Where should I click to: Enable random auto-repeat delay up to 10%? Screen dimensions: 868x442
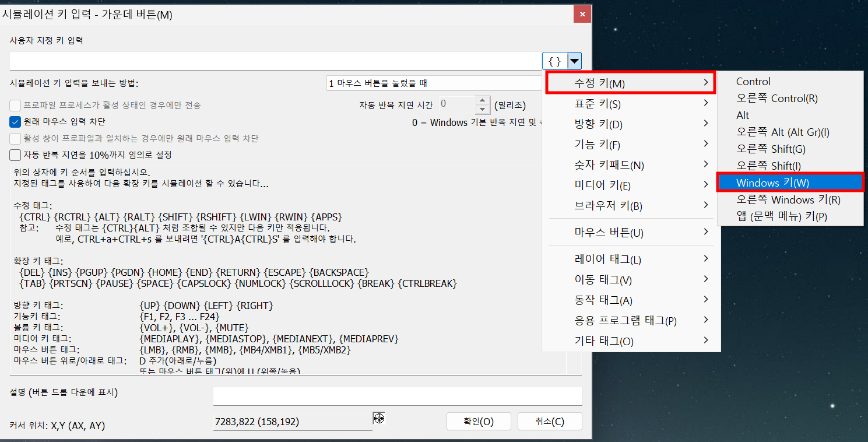tap(15, 155)
